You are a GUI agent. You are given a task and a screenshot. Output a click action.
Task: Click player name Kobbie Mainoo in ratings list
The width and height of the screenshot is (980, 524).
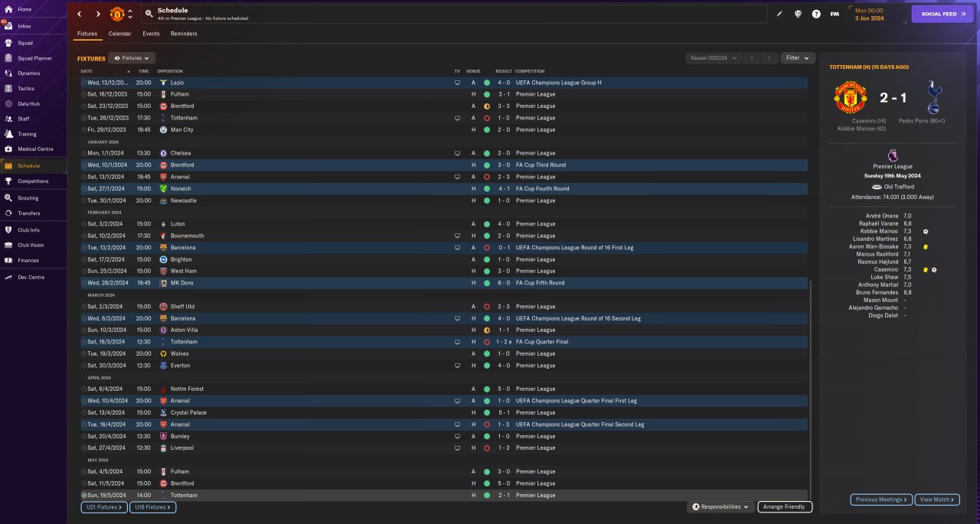[x=877, y=231]
